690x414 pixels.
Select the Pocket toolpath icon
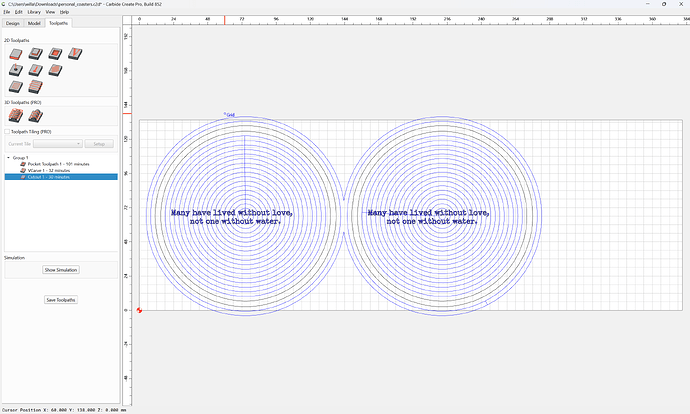pos(36,54)
